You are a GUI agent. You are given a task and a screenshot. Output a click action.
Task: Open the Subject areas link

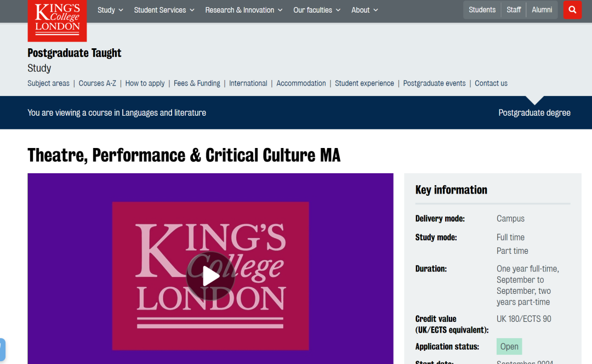click(x=48, y=83)
